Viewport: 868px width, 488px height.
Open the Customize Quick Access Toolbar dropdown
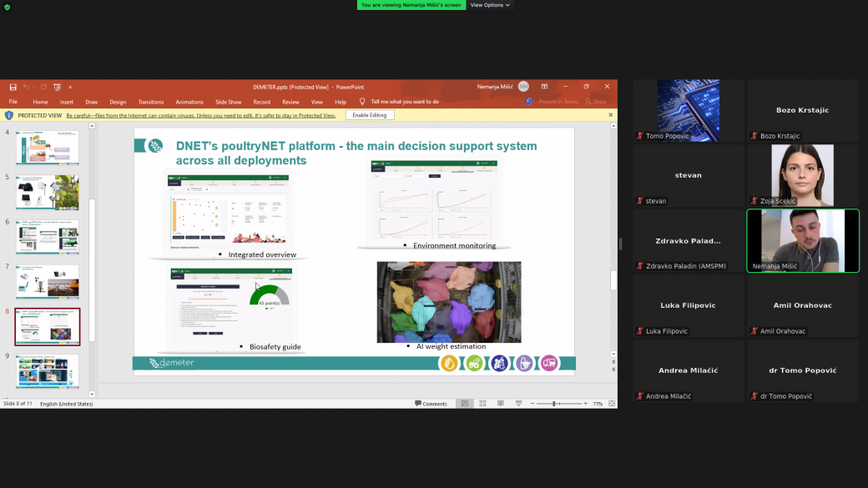tap(70, 87)
